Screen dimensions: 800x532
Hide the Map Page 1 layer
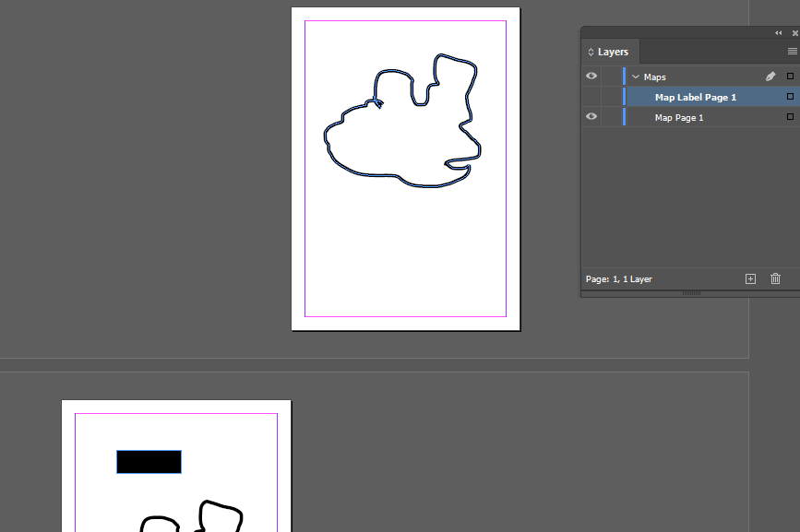click(x=591, y=117)
